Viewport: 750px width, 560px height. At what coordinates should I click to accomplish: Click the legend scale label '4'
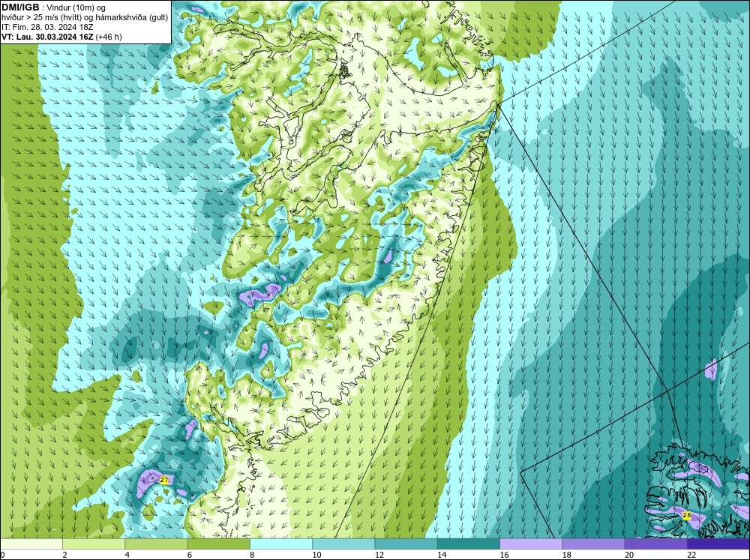pos(127,555)
